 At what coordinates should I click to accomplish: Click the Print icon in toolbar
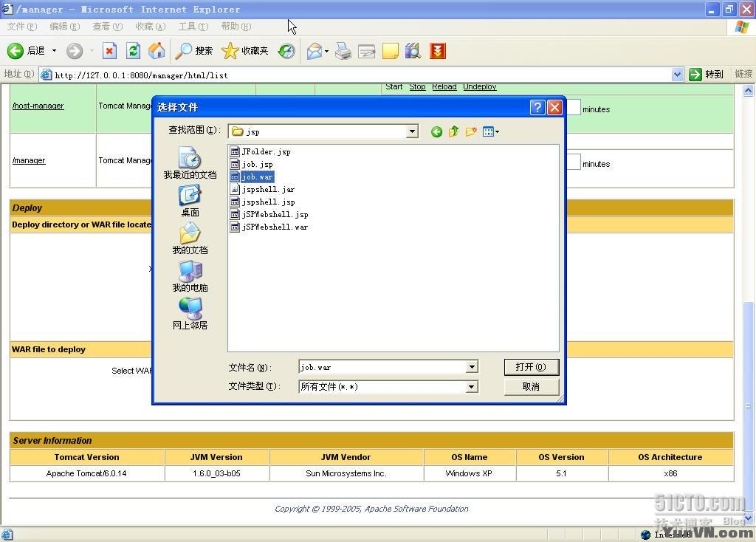343,51
